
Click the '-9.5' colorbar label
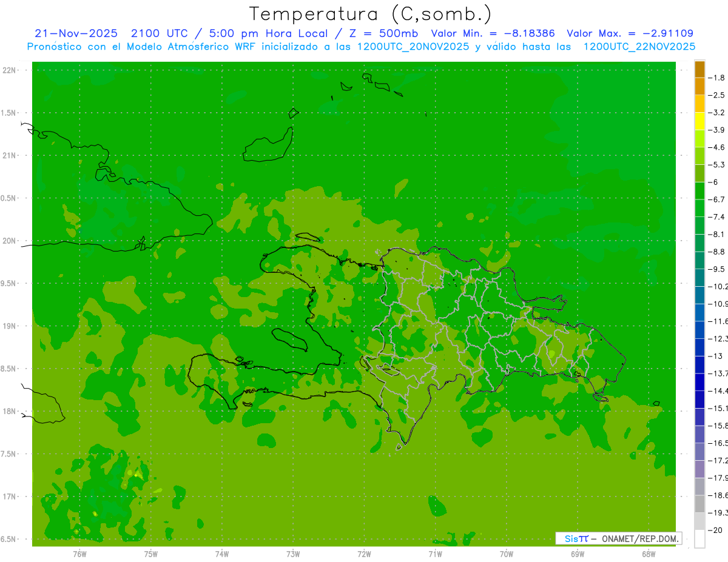pyautogui.click(x=716, y=269)
